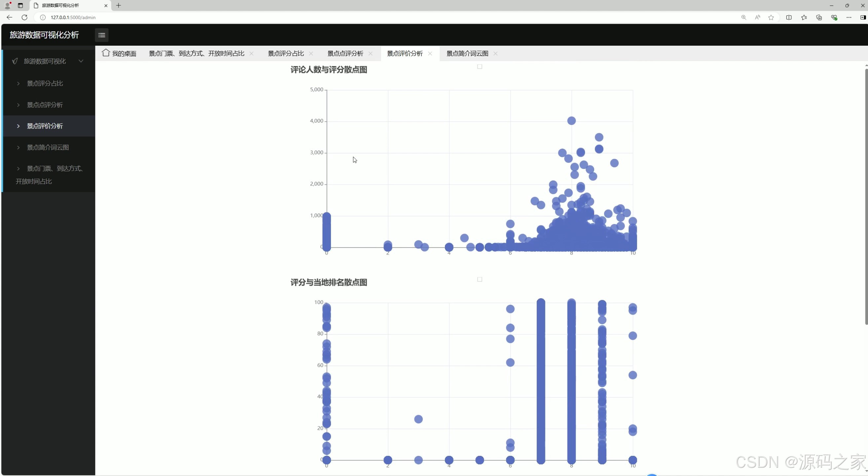Open 景点简介词云图 sidebar item

48,147
